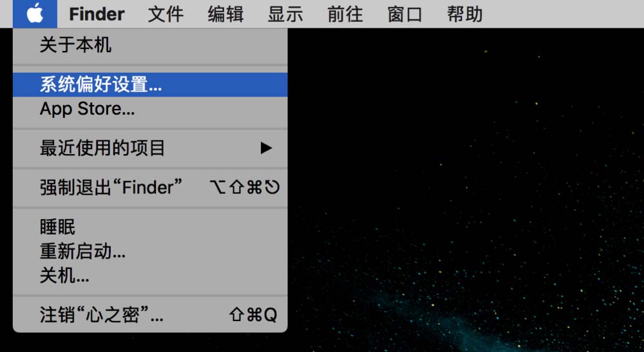Choose 重新启动… menu item
This screenshot has height=352, width=644.
tap(150, 251)
